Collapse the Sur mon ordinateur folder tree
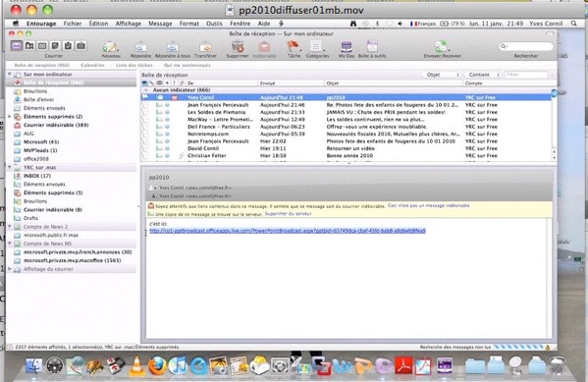The image size is (588, 382). pos(10,75)
